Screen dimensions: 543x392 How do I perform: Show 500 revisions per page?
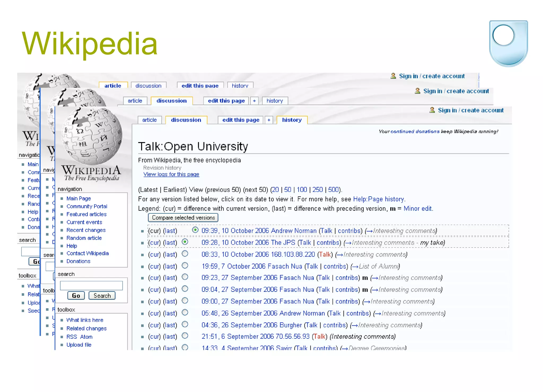[334, 190]
